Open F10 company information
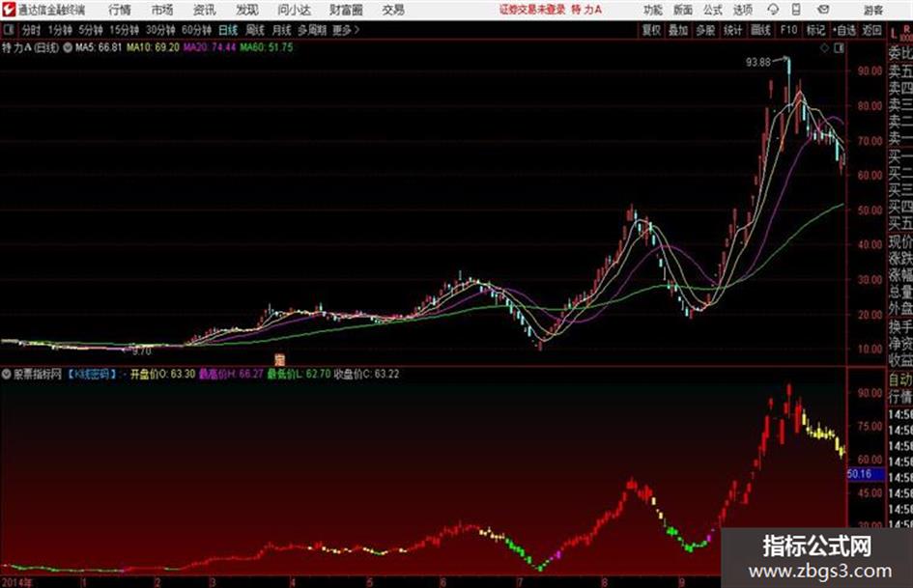Image resolution: width=913 pixels, height=588 pixels. 788,30
